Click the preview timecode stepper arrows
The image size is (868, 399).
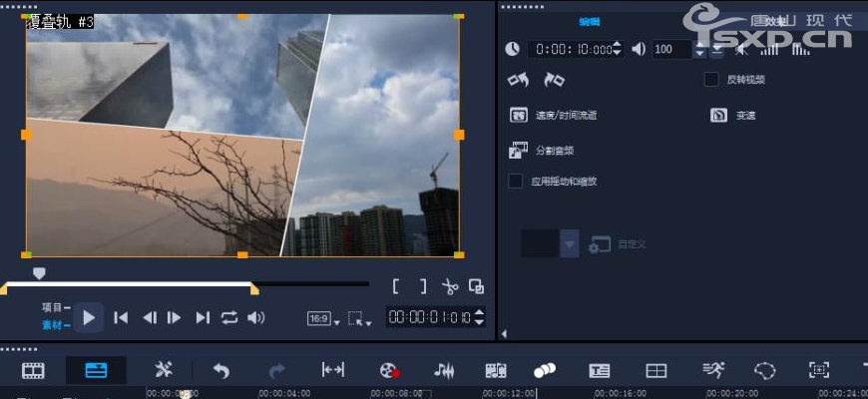(x=479, y=317)
